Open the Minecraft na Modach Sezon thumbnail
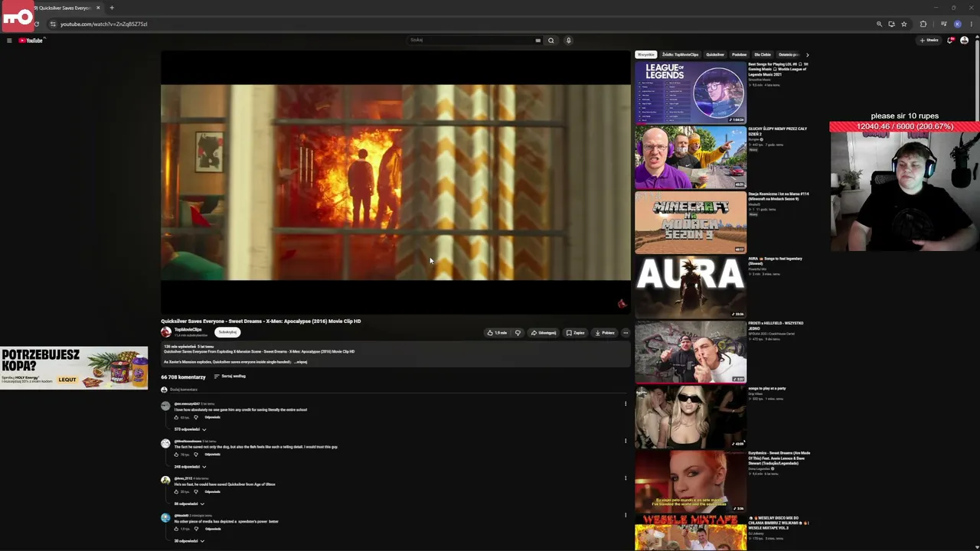 click(x=690, y=222)
